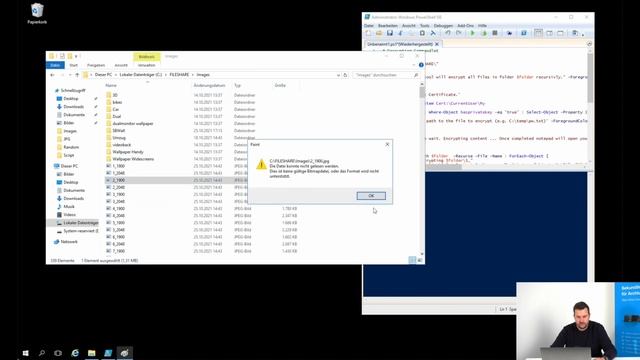This screenshot has height=360, width=640.
Task: Select the 'SBWall' folder in the file list
Action: coord(119,131)
